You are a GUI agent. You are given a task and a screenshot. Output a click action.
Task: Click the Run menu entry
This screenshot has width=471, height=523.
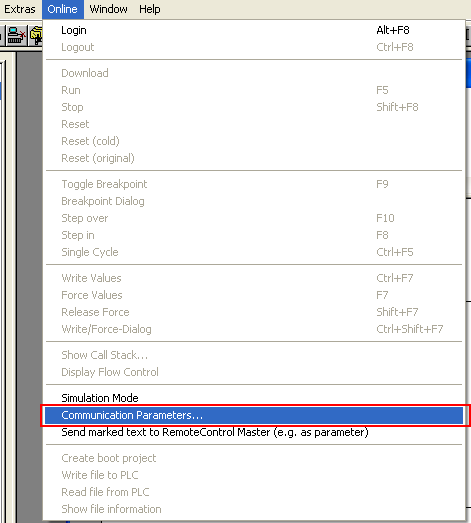pos(254,90)
